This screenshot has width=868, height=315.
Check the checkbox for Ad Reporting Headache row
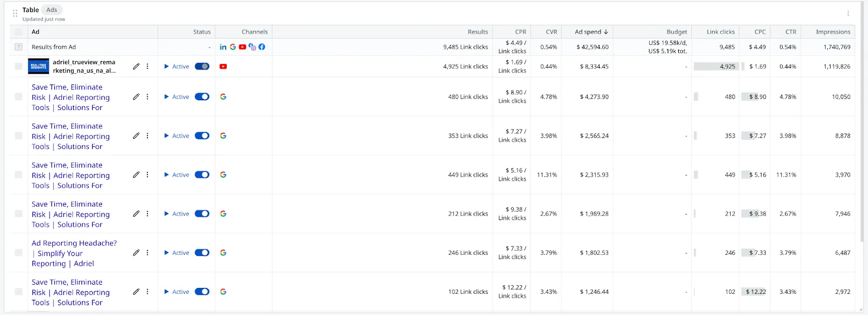18,253
